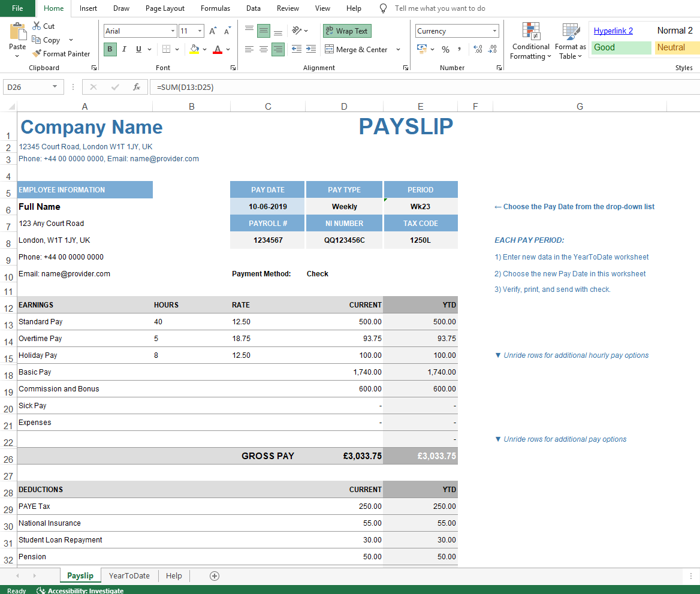Click the Paste clipboard icon
Screen dimensions: 700x594
point(17,32)
